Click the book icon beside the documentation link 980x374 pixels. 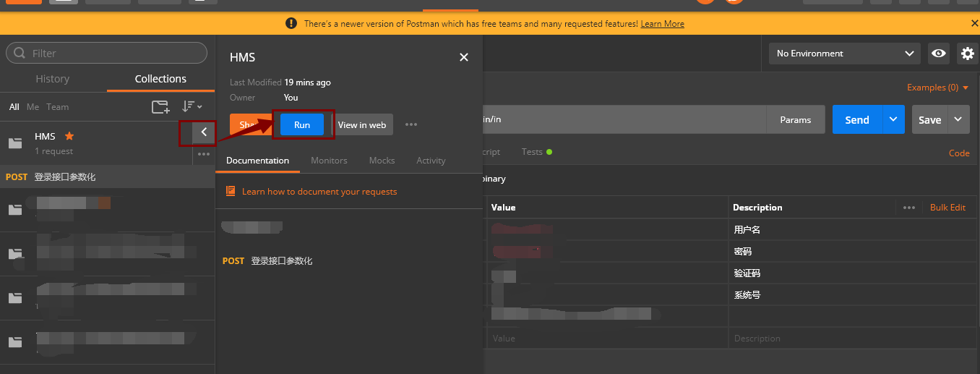click(231, 191)
